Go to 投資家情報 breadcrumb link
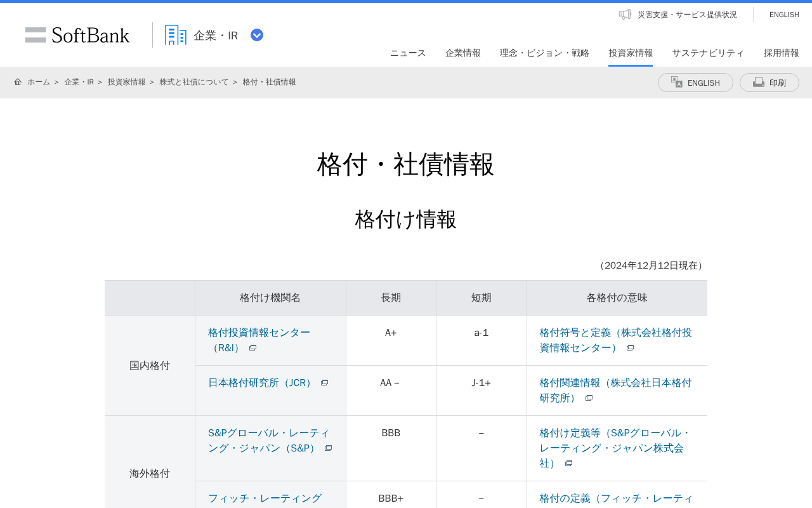This screenshot has height=508, width=812. [126, 82]
